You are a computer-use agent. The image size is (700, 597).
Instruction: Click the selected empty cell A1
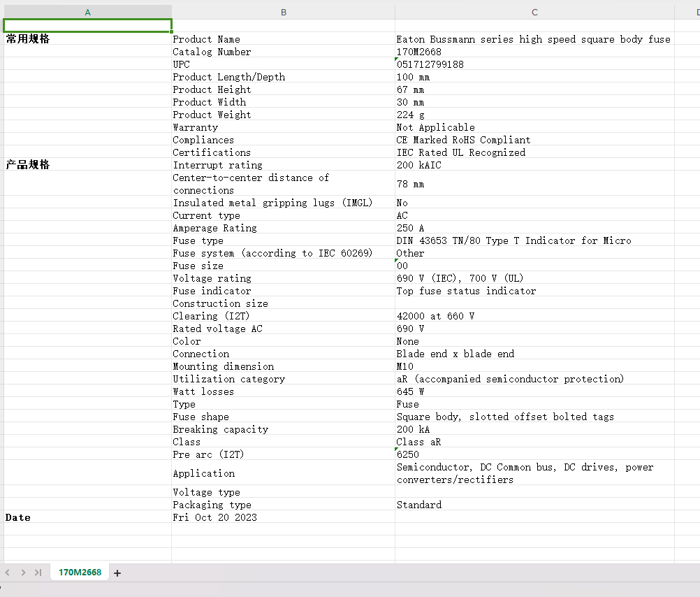[x=87, y=26]
